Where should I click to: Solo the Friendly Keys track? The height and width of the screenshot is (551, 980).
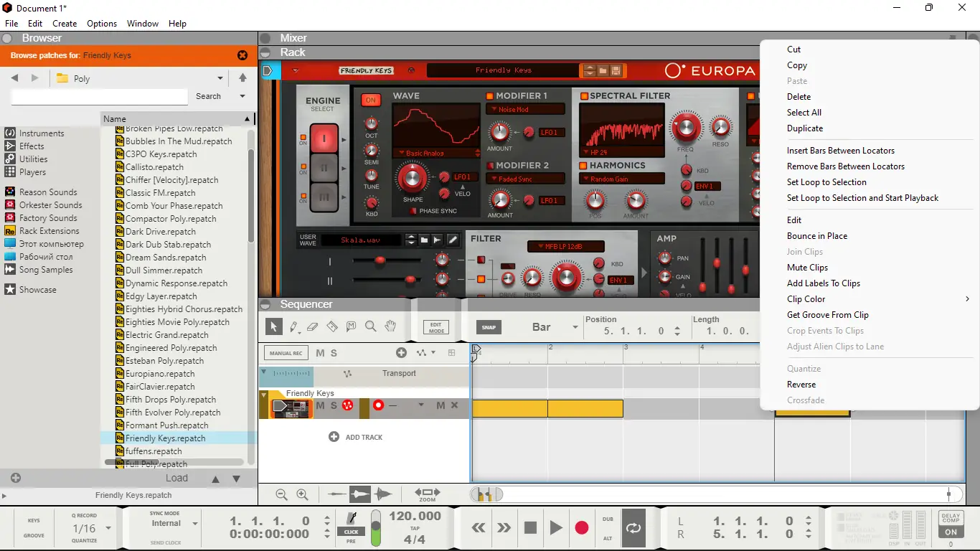(x=334, y=405)
